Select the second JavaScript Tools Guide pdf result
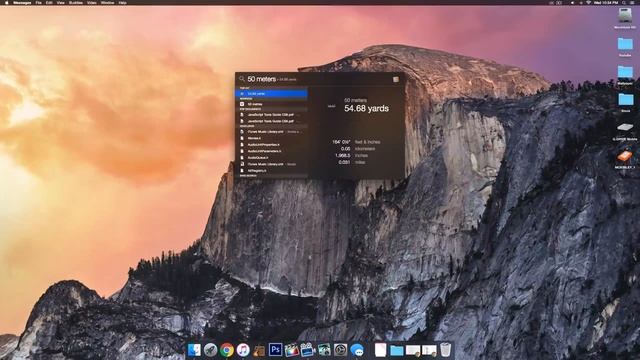 coord(271,121)
